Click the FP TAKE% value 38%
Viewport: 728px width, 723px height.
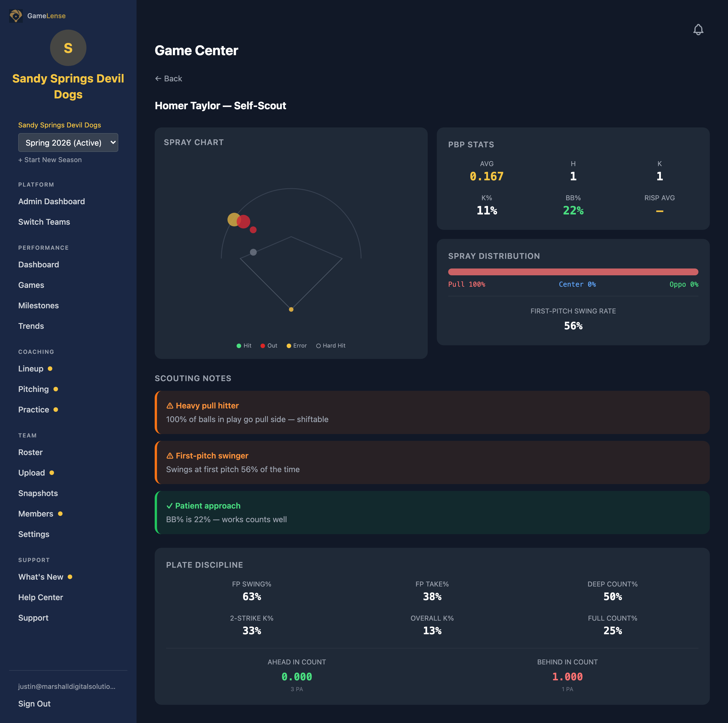tap(432, 597)
